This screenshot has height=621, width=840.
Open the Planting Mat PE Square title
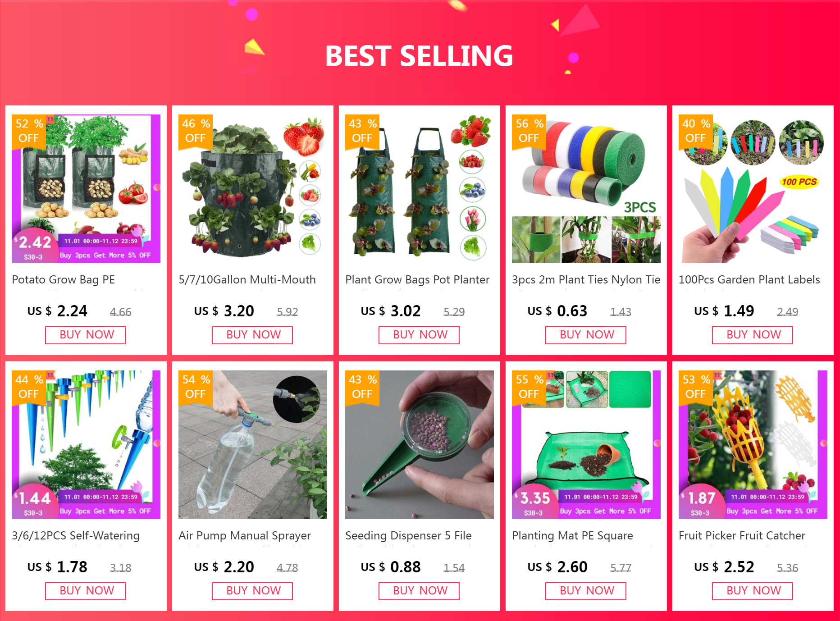point(572,535)
